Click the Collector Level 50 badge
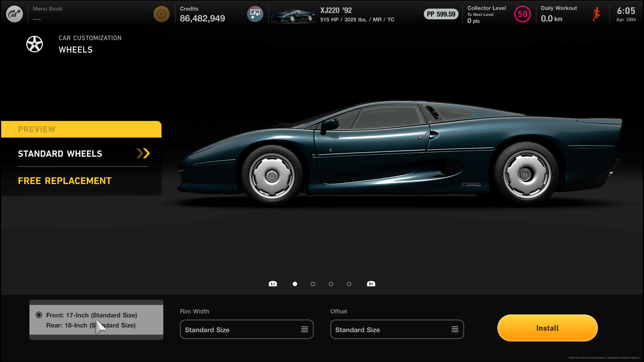This screenshot has width=644, height=362. (x=523, y=14)
